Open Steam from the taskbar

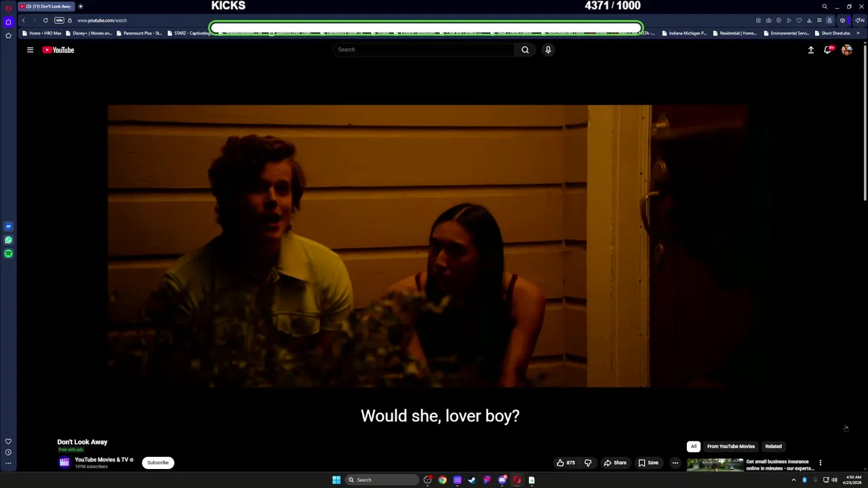coord(472,480)
